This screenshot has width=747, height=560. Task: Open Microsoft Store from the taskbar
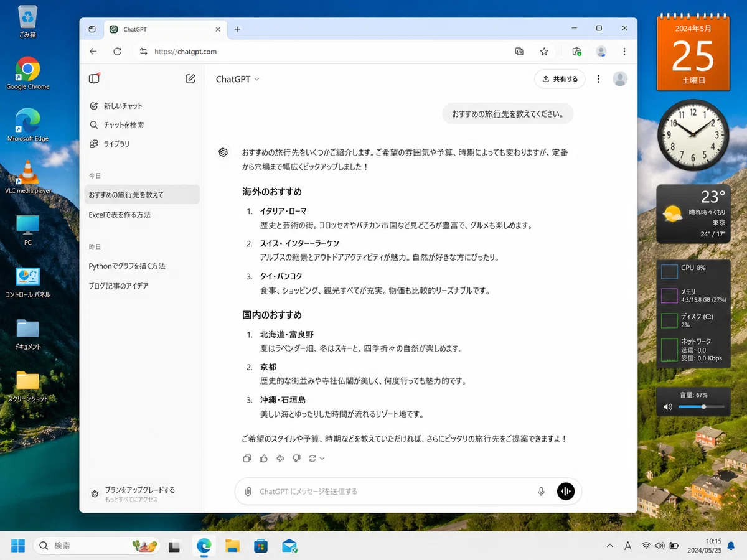(261, 546)
